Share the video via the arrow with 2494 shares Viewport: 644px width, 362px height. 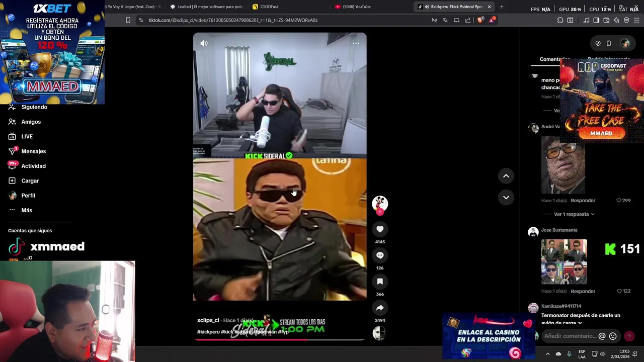point(380,308)
